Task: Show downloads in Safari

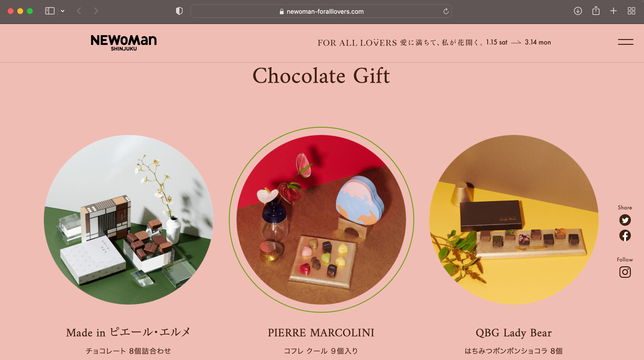Action: [x=578, y=11]
